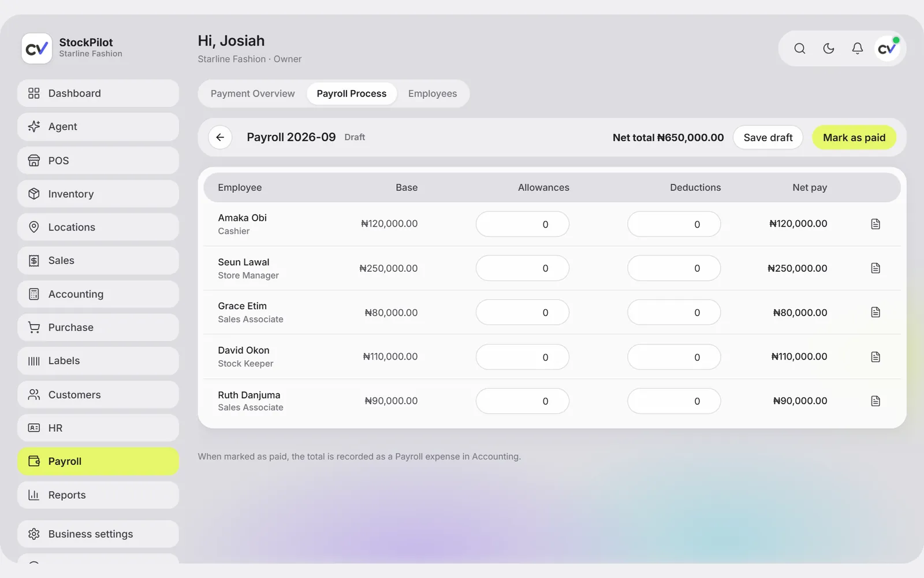Focus Allowances field for Amaka Obi
The image size is (924, 578).
523,224
